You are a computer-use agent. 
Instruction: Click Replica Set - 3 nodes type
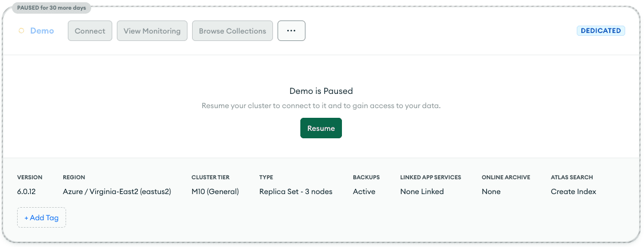coord(295,192)
